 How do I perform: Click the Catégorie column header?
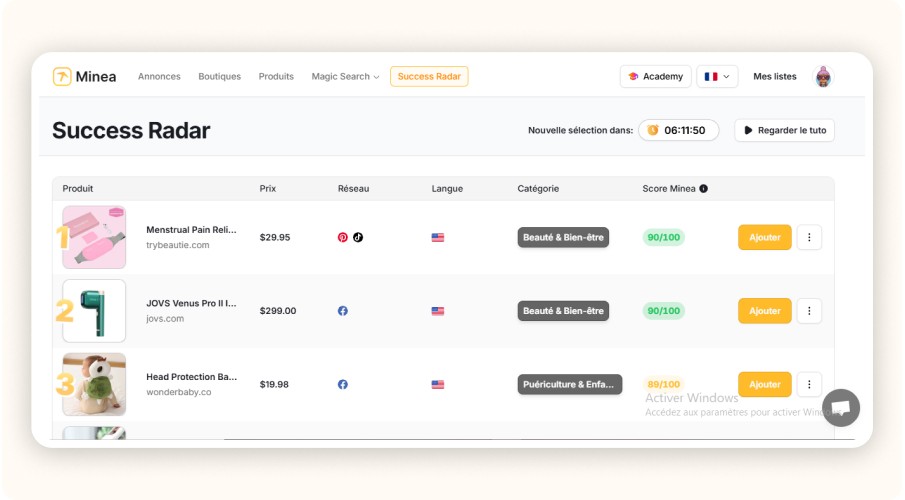coord(538,188)
